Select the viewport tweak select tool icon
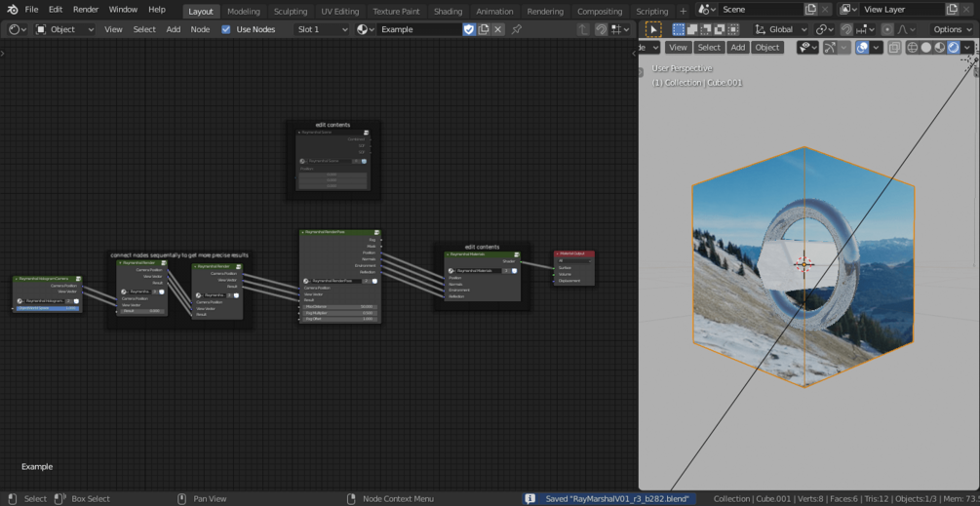The height and width of the screenshot is (506, 980). [653, 29]
